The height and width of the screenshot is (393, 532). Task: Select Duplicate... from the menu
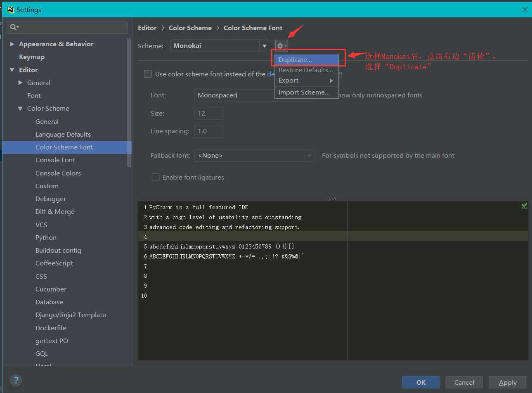306,60
